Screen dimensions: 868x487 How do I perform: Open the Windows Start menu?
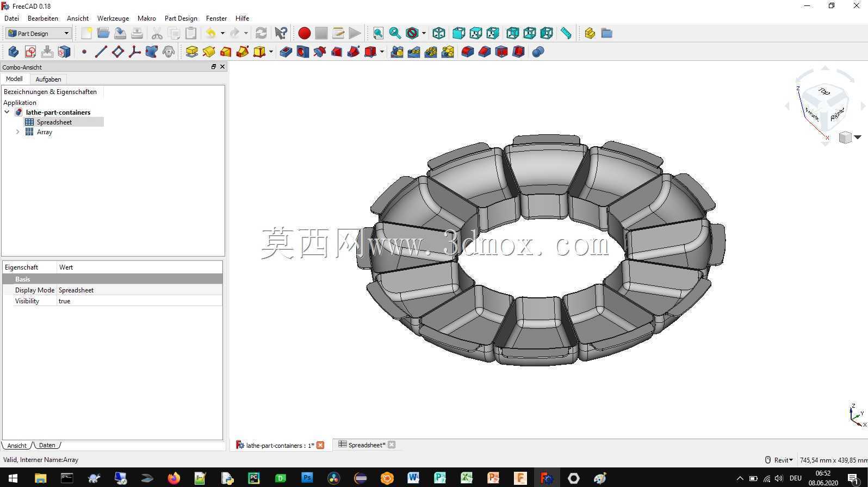pyautogui.click(x=13, y=478)
